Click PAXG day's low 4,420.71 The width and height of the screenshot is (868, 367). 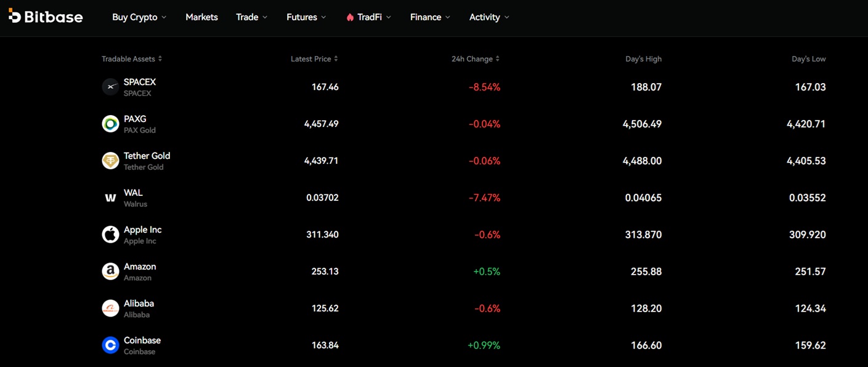coord(806,124)
